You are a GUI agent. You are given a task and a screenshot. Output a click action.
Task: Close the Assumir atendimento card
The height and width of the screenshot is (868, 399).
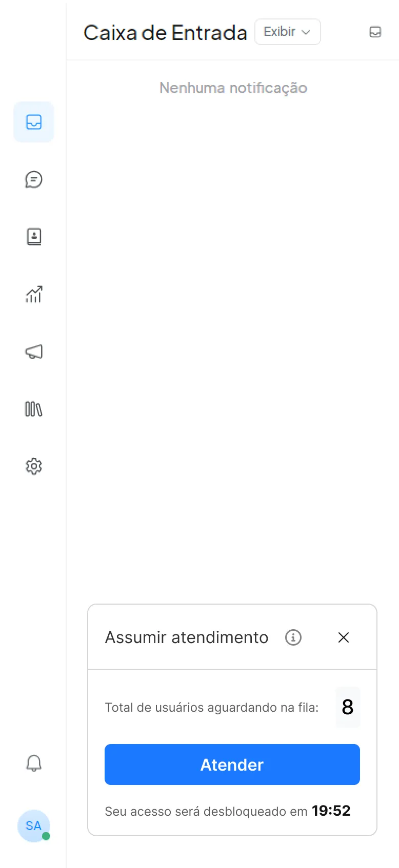[344, 637]
